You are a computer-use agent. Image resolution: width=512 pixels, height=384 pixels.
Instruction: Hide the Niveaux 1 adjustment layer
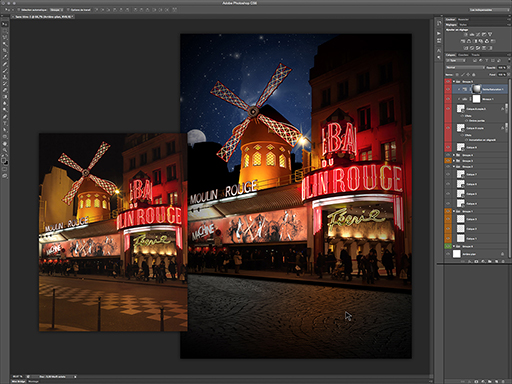point(448,99)
